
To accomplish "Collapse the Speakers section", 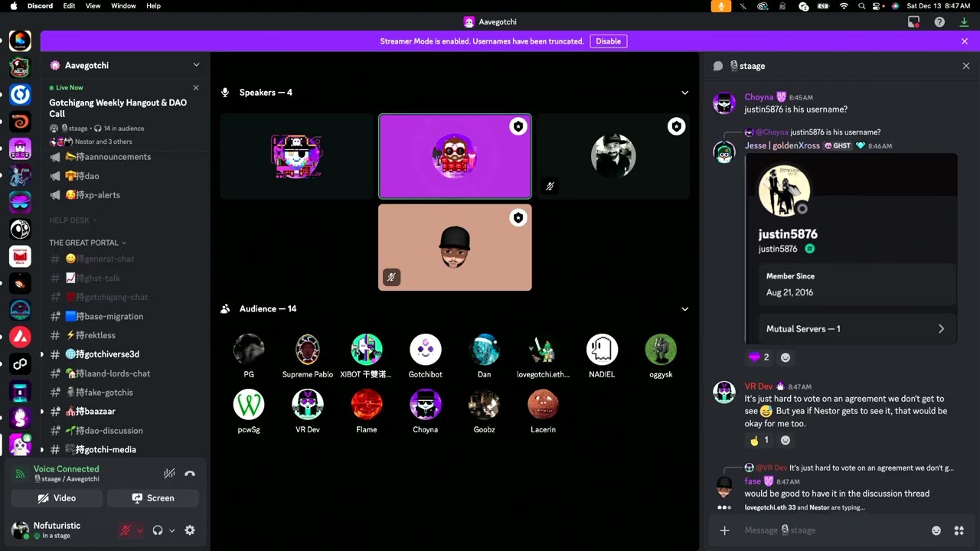I will click(684, 93).
